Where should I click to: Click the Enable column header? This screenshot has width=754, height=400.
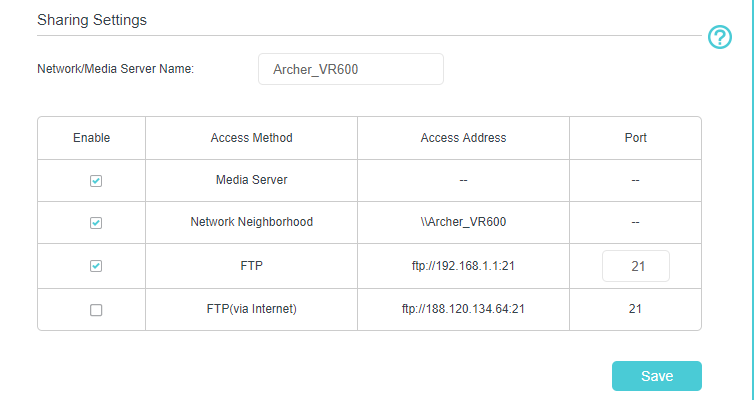[x=92, y=138]
